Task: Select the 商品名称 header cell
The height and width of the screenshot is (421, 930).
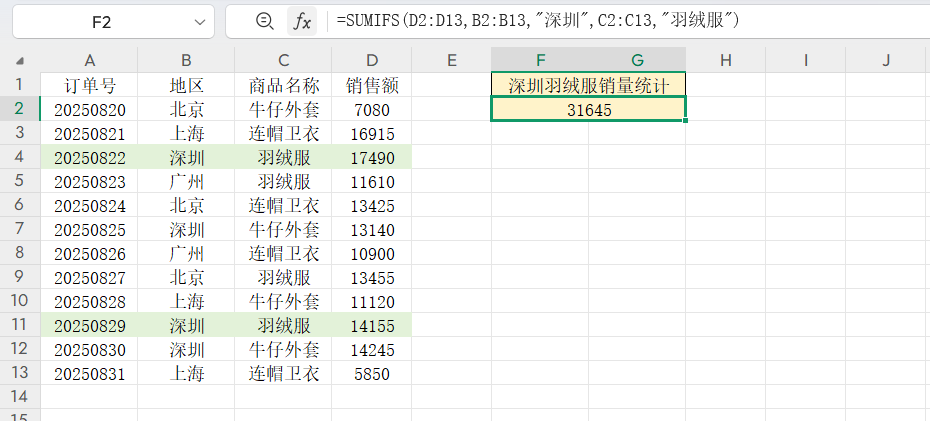Action: click(283, 85)
